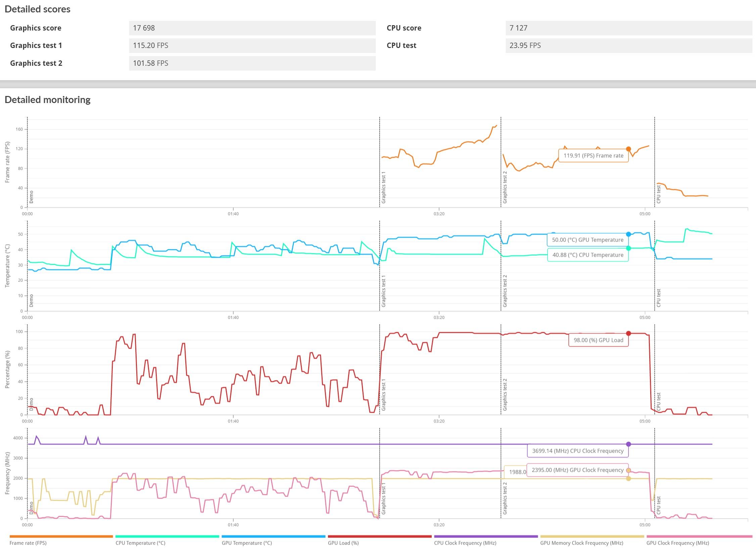Click the pink GPU Clock Frequency legend bar
Image resolution: width=756 pixels, height=554 pixels.
coord(699,537)
